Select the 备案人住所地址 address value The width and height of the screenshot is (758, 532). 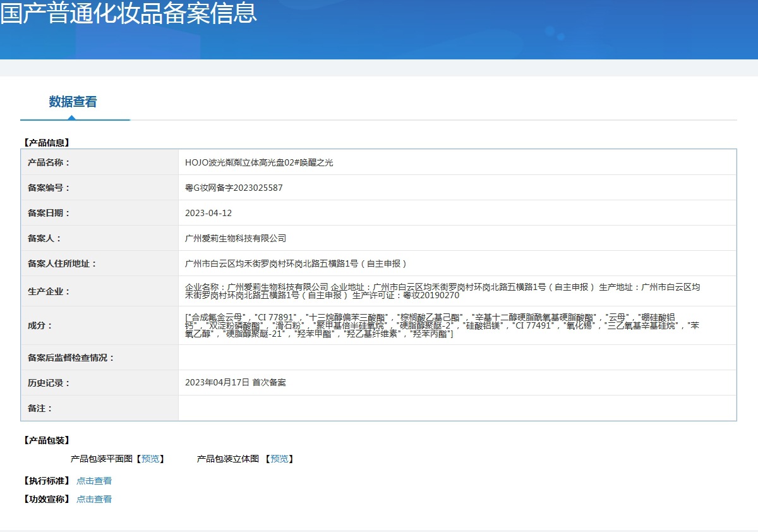pyautogui.click(x=296, y=263)
